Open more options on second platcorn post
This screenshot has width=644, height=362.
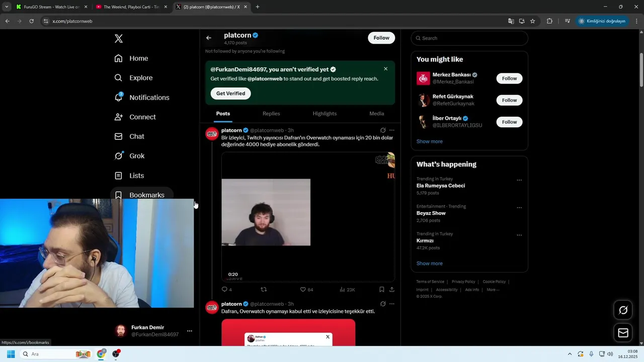[392, 304]
